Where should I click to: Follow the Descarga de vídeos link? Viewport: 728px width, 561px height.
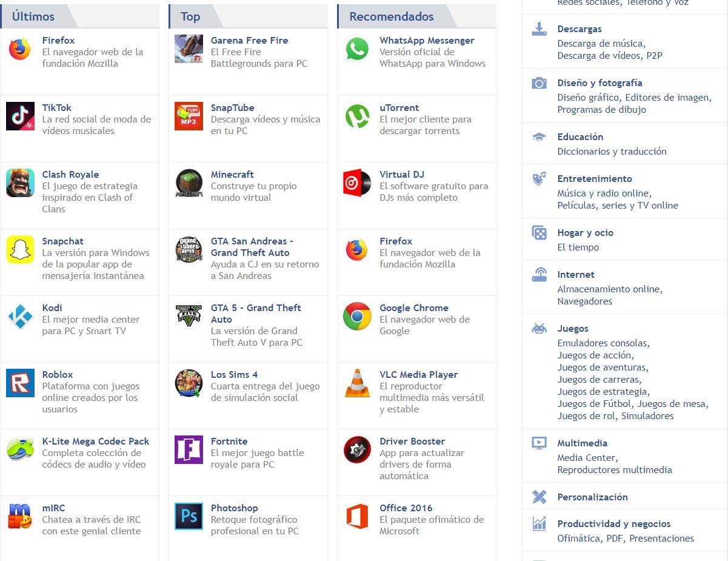pyautogui.click(x=599, y=56)
